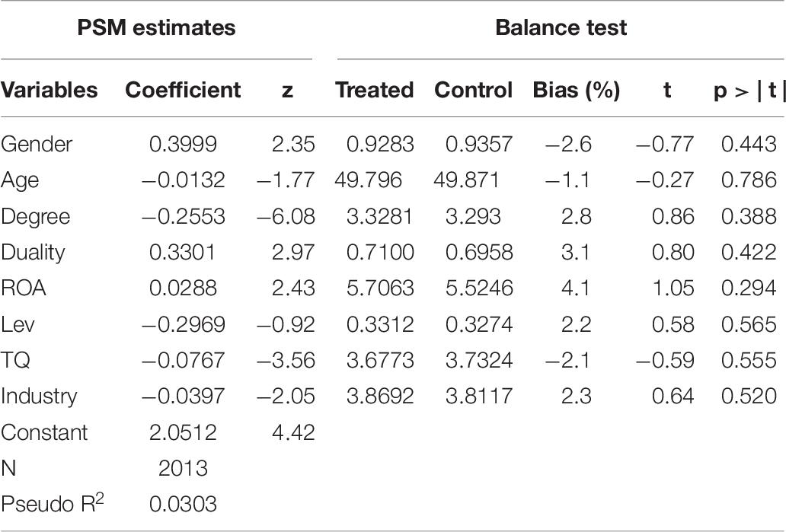Click the PSM estimates header

tap(156, 27)
